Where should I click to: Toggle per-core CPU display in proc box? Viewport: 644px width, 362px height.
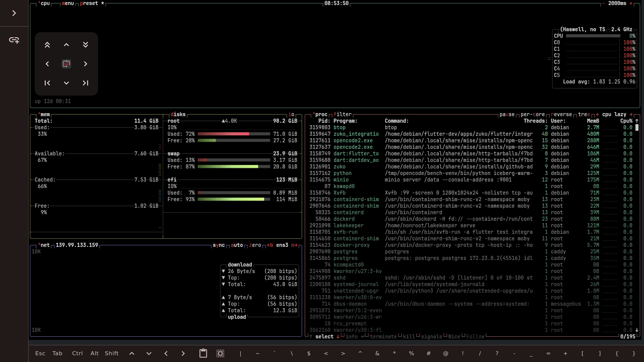[533, 114]
